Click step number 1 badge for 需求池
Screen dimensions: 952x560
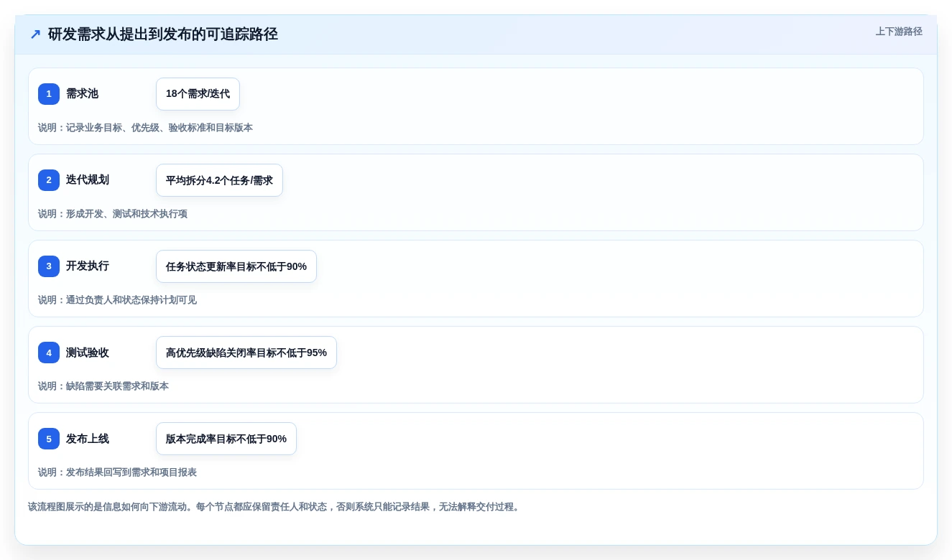[x=49, y=94]
